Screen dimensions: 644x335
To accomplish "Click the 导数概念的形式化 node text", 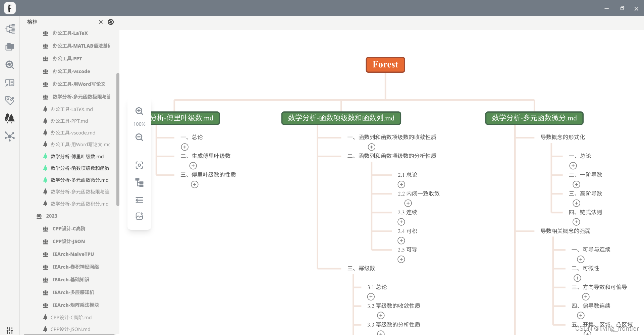I will click(x=562, y=137).
